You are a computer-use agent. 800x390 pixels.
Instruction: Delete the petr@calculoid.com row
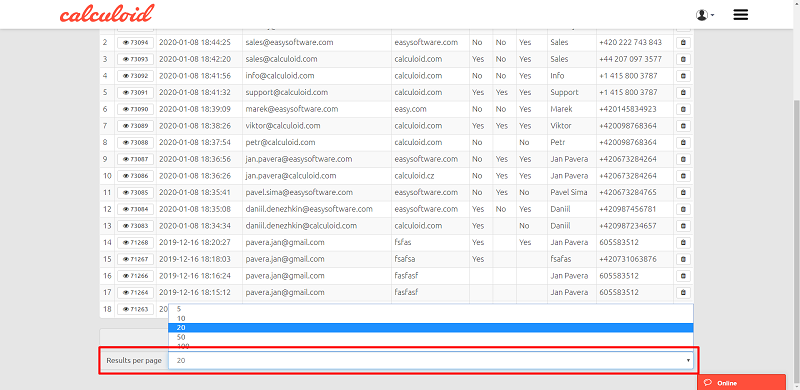click(x=683, y=143)
